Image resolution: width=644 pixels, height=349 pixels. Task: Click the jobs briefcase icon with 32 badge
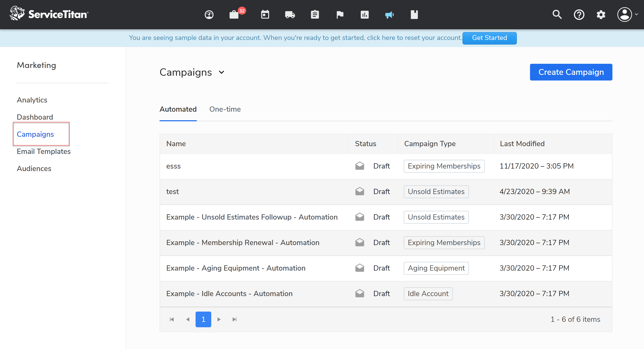[234, 15]
